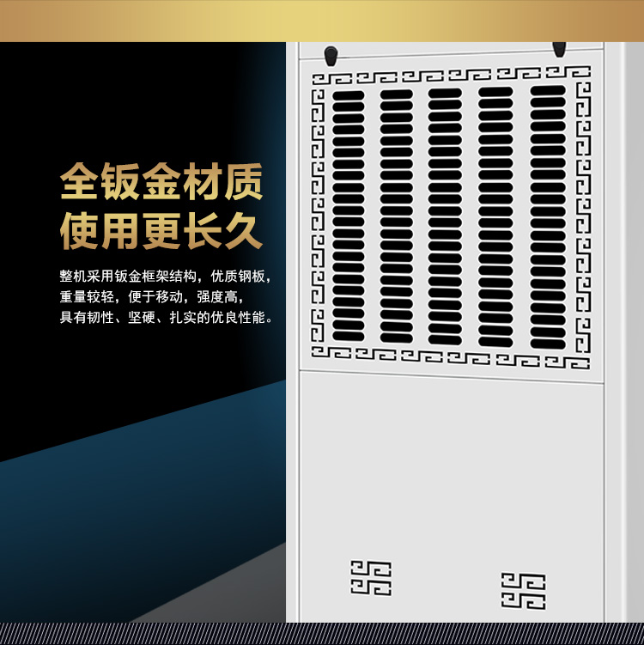Viewport: 644px width, 645px height.
Task: Click the gold headline 全钣金材质
Action: (x=161, y=183)
